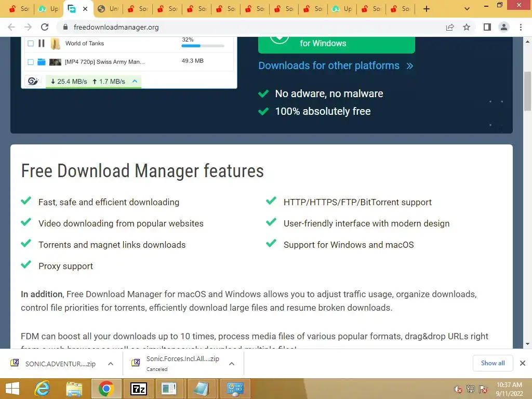Launch Internet Explorer from taskbar
The height and width of the screenshot is (399, 532).
[42, 389]
